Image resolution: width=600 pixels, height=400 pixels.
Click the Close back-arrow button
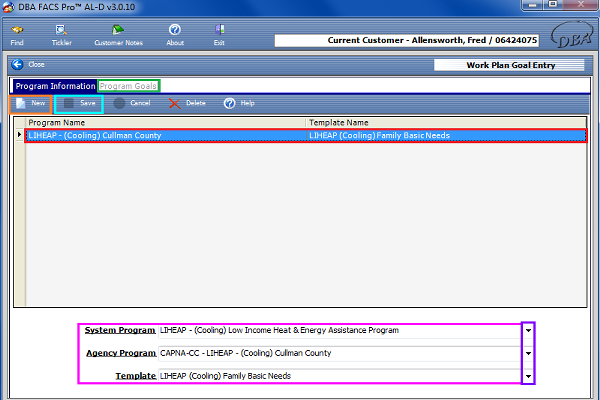pos(28,64)
